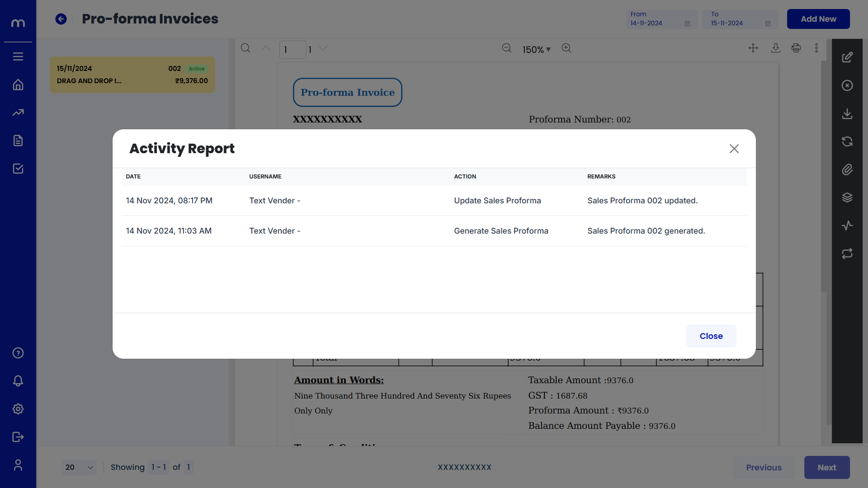Open the rows per page 20 dropdown
The image size is (868, 488).
[79, 467]
